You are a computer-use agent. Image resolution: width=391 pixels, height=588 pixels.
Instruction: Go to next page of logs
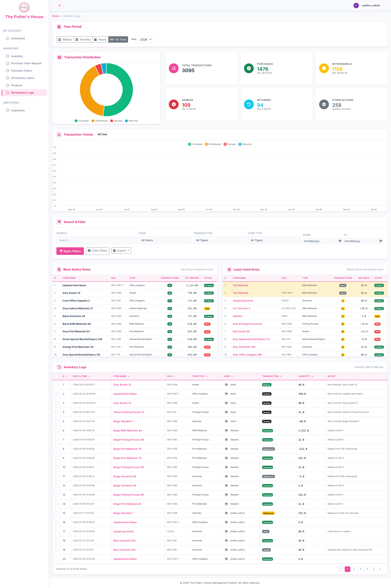point(380,569)
